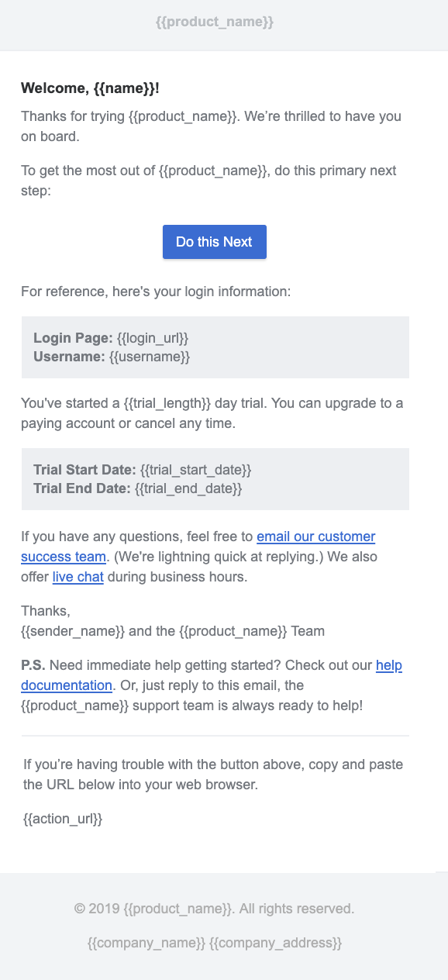Open the "email our customer success team" link

pyautogui.click(x=198, y=547)
